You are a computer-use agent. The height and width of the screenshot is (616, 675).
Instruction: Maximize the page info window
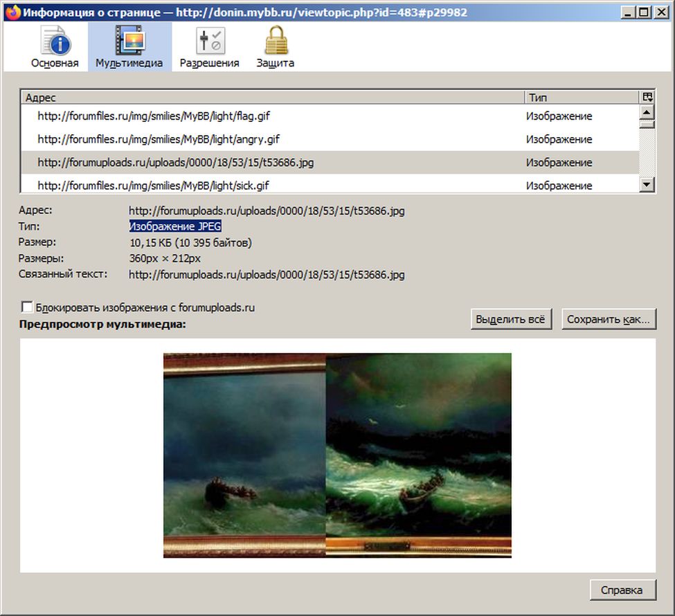[645, 12]
